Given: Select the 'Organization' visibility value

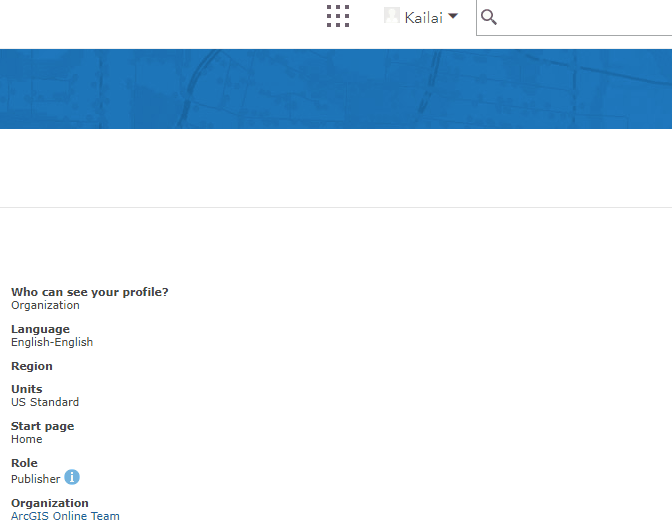Looking at the screenshot, I should [45, 305].
